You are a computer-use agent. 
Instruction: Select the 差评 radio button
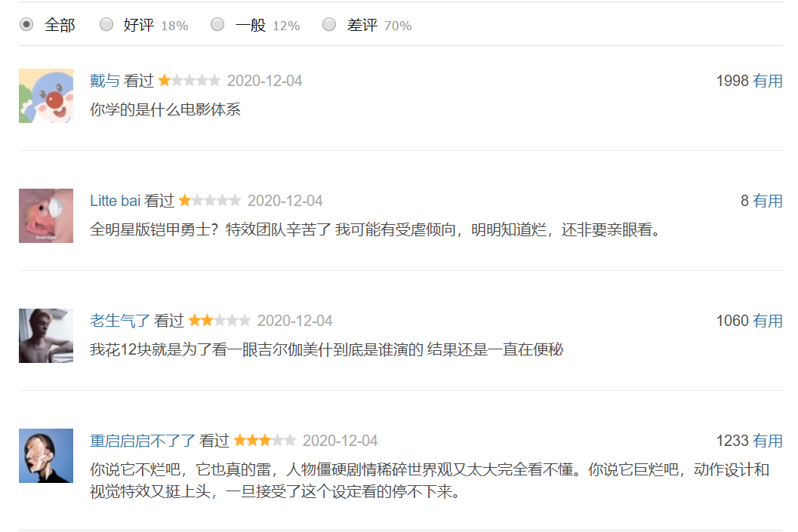pos(329,24)
